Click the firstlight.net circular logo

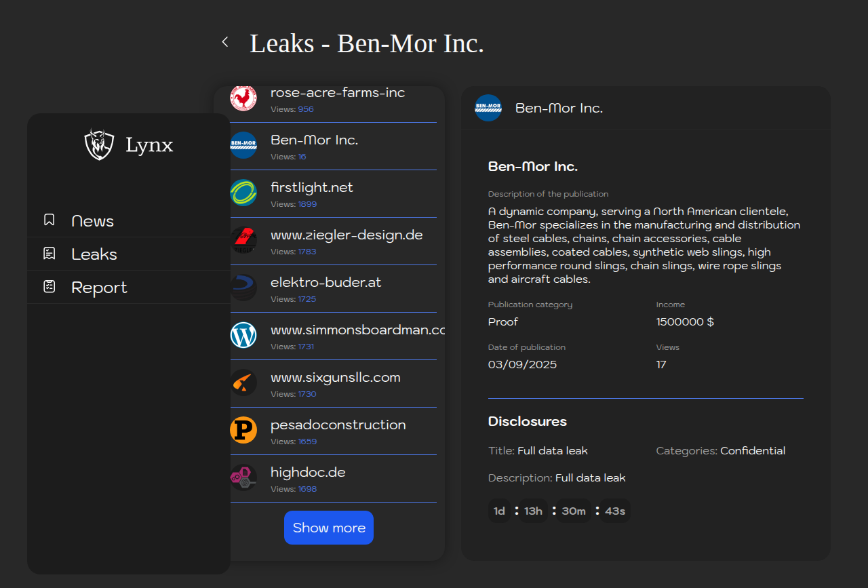243,193
